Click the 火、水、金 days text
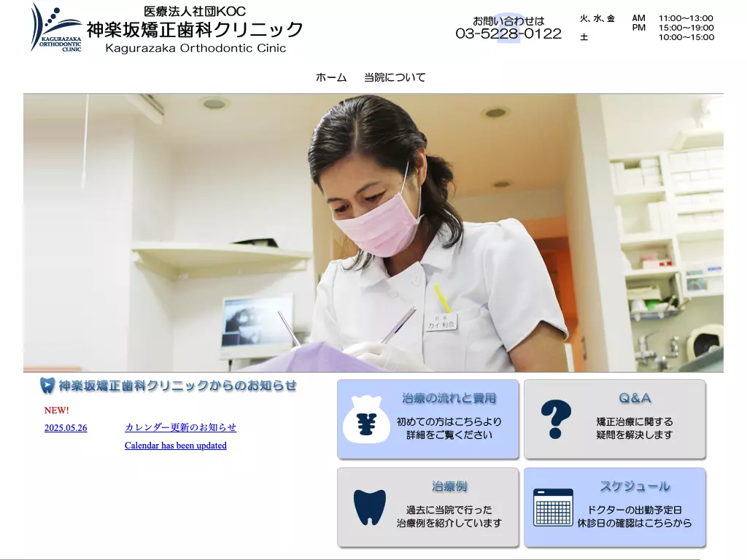This screenshot has width=747, height=560. (597, 18)
